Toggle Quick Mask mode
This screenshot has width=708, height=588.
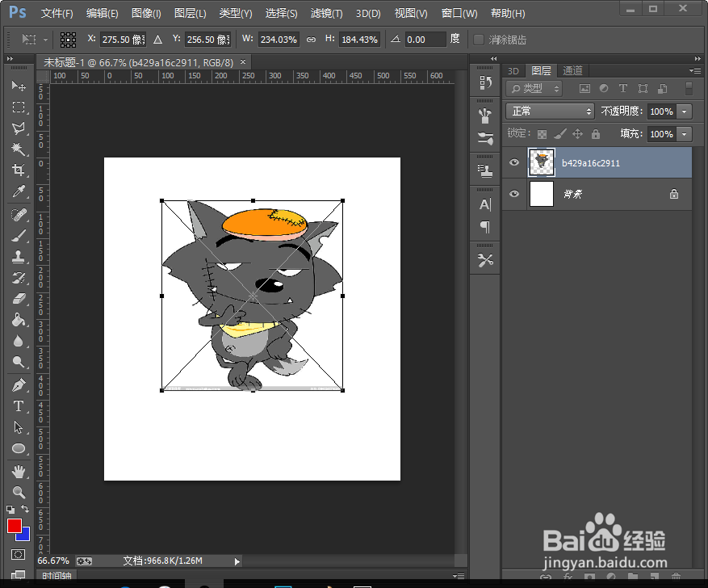tap(18, 555)
